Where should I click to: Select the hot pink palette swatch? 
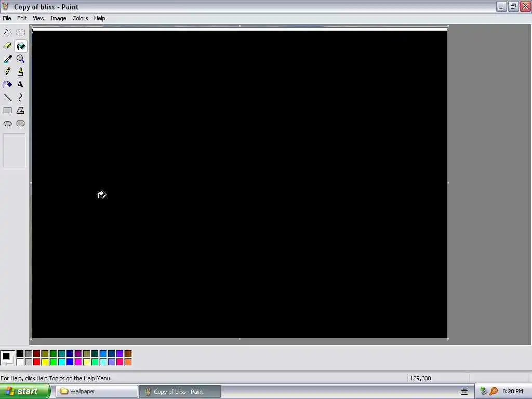point(120,362)
